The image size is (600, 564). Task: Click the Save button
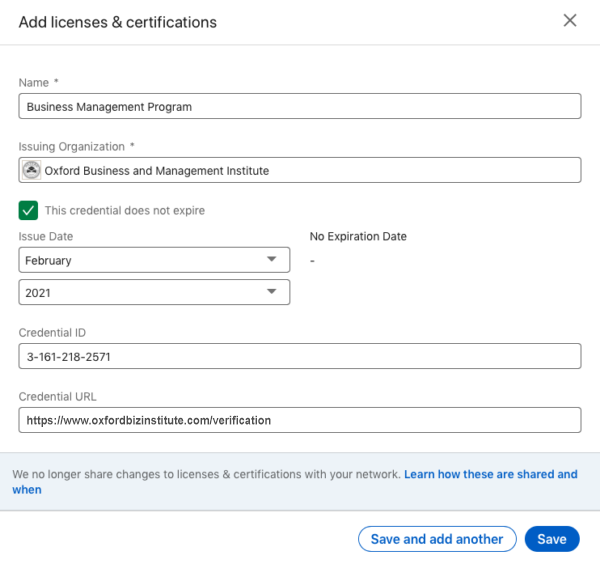coord(552,539)
